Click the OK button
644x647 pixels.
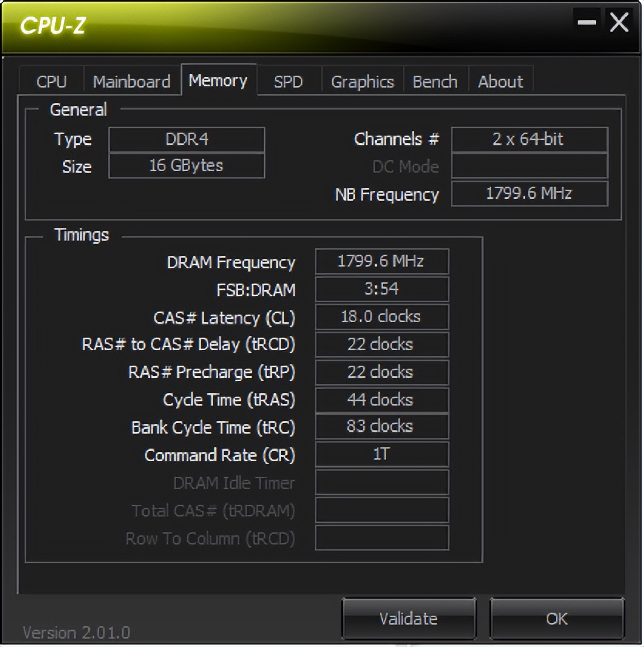tap(557, 618)
